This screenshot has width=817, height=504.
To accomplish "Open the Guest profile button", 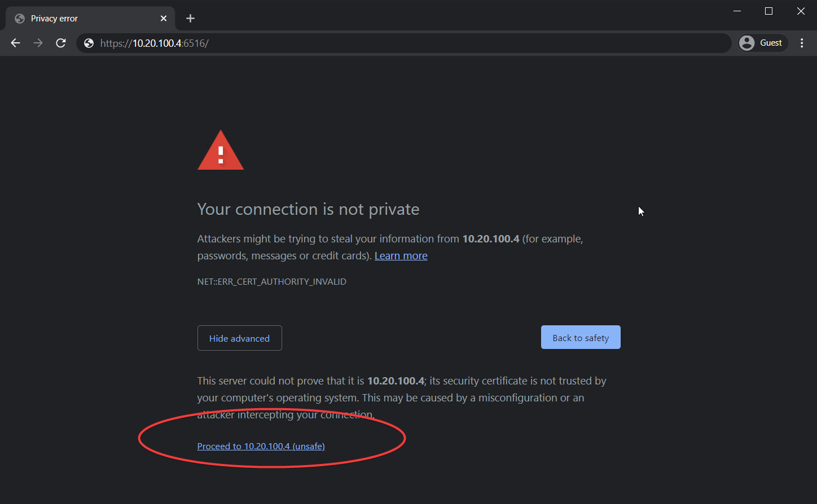I will [763, 43].
